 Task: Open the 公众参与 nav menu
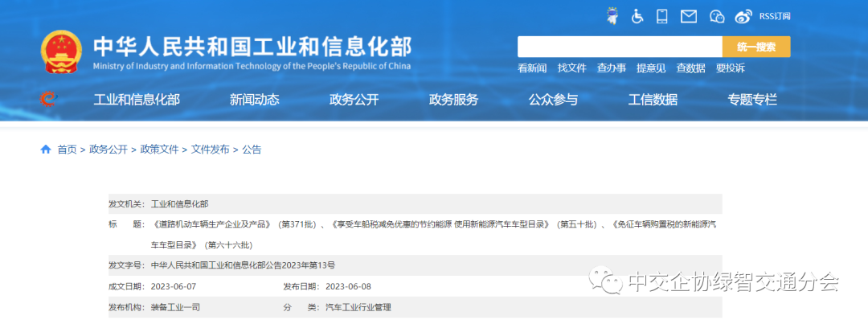[554, 100]
